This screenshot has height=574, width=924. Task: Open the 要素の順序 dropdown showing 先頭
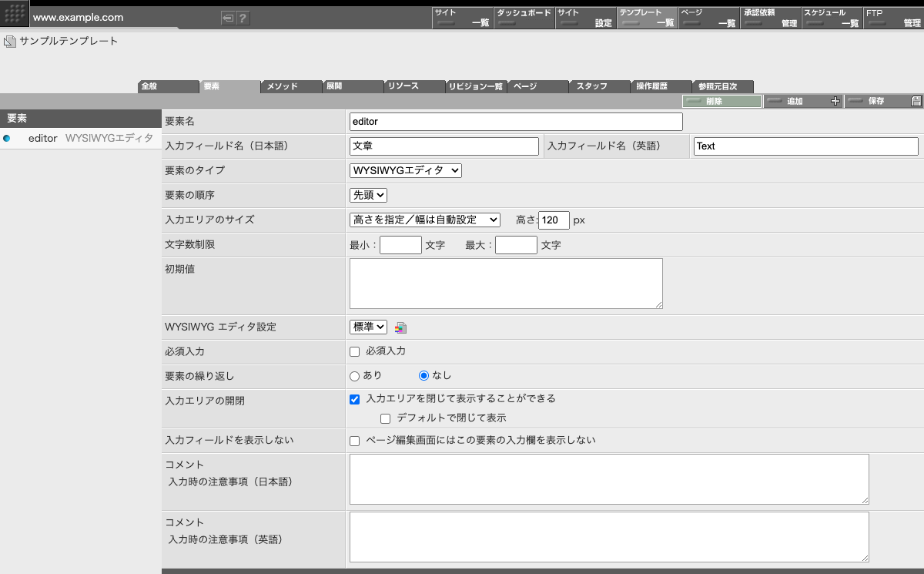(368, 195)
